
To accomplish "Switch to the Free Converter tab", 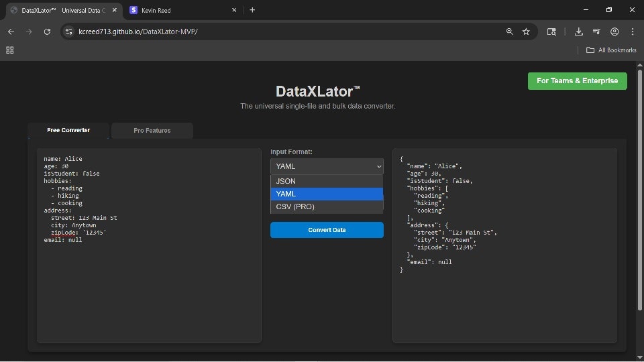I will coord(68,130).
